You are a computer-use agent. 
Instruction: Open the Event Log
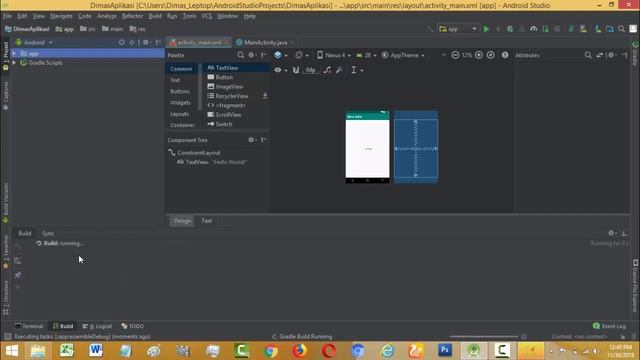pyautogui.click(x=609, y=326)
